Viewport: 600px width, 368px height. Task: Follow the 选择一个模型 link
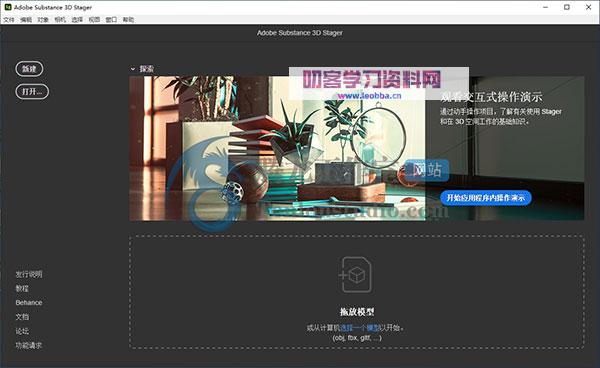359,328
